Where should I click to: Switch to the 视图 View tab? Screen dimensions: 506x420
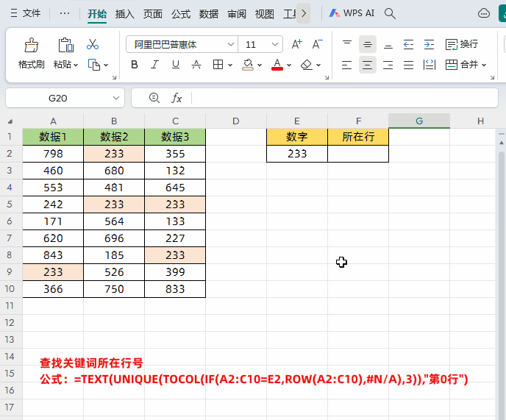point(264,14)
